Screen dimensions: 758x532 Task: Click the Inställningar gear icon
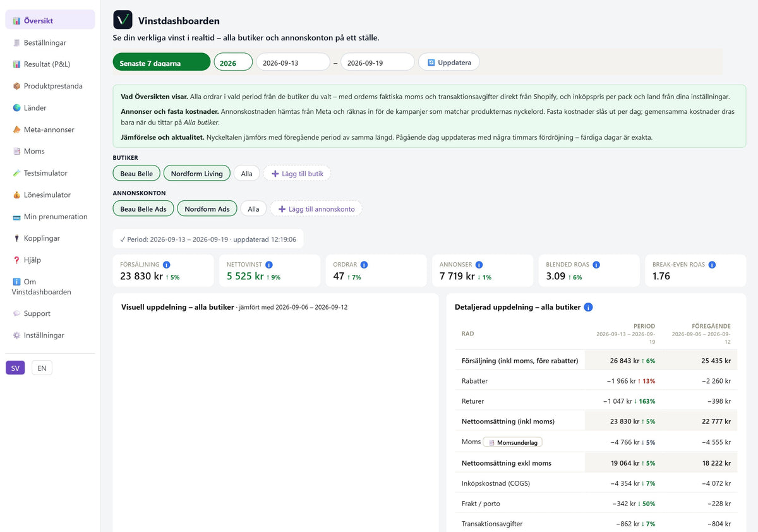pos(16,336)
